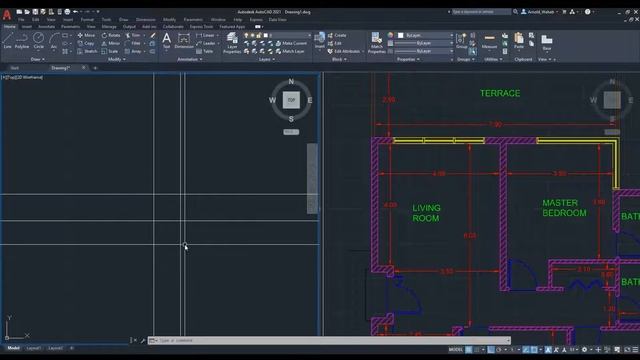The height and width of the screenshot is (360, 640).
Task: Click the Base view button
Action: [547, 42]
